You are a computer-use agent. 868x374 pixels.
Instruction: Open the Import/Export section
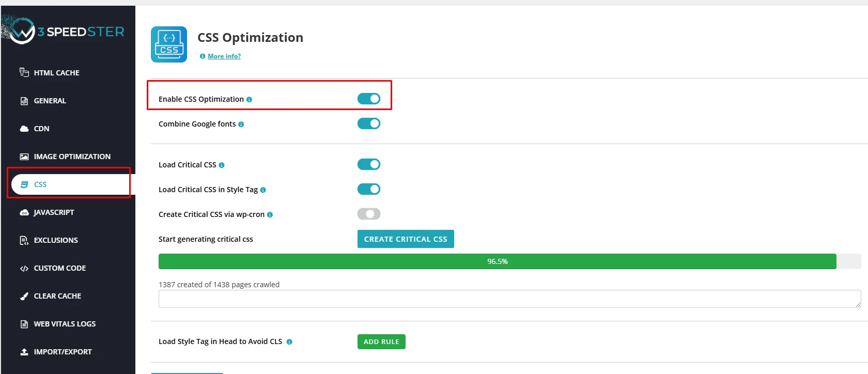(x=63, y=352)
